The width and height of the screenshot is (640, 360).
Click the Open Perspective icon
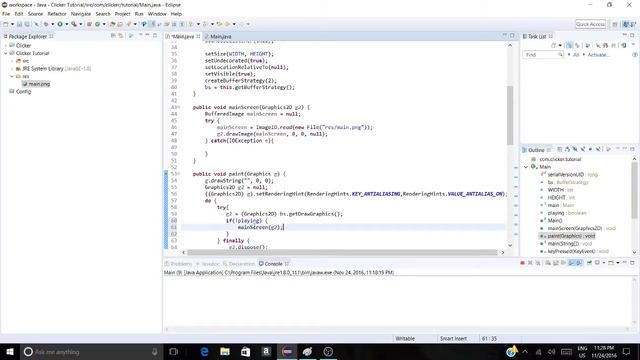pos(615,24)
